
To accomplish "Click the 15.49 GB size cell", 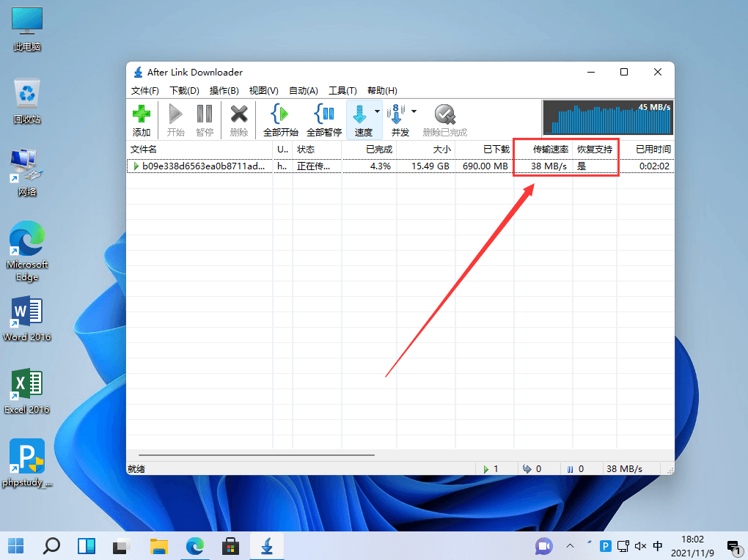I will point(430,166).
